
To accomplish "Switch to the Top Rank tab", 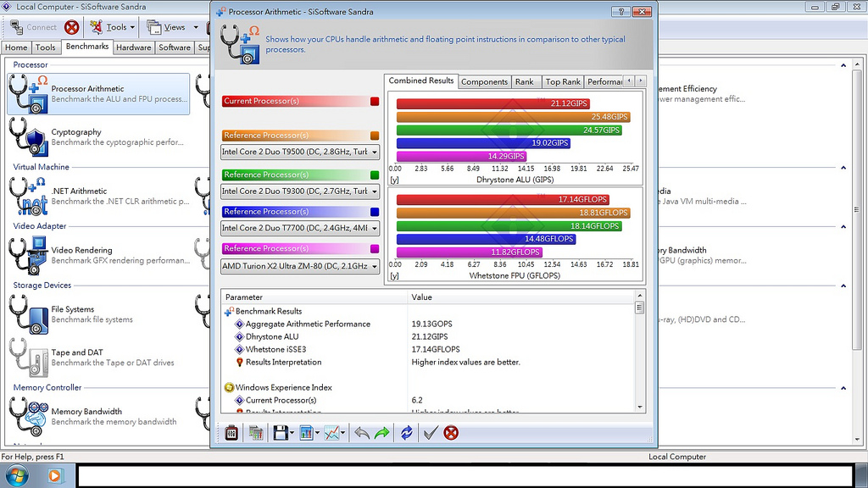I will (x=563, y=82).
